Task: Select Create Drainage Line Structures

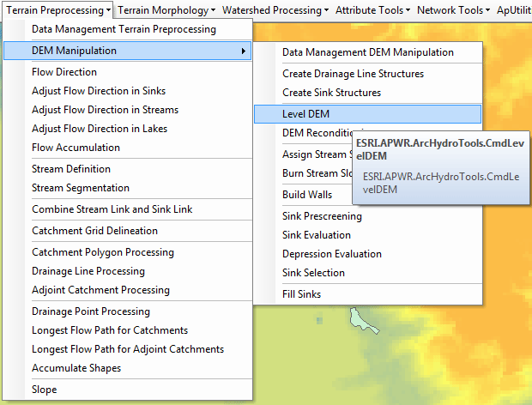Action: coord(354,74)
